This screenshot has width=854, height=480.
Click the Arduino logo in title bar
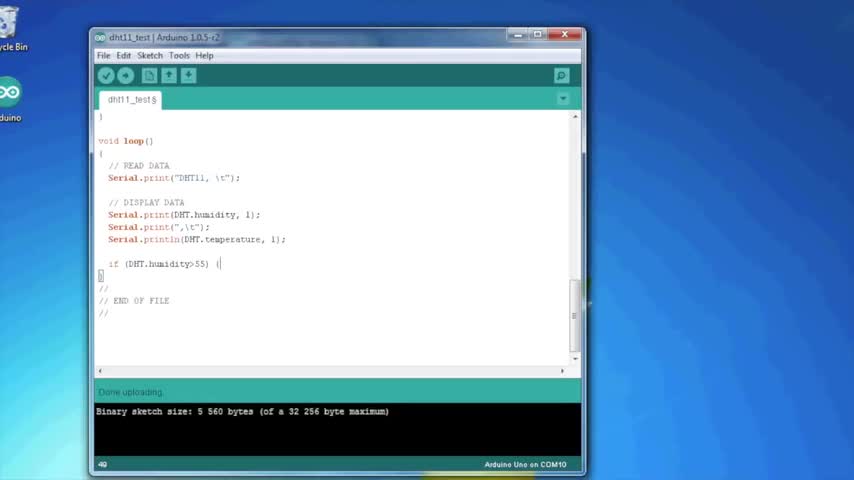(100, 38)
